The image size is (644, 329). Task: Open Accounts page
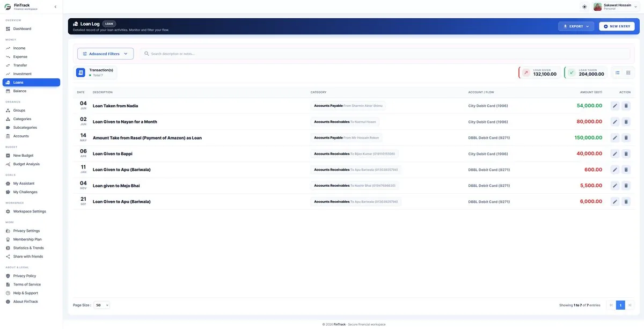[x=31, y=136]
